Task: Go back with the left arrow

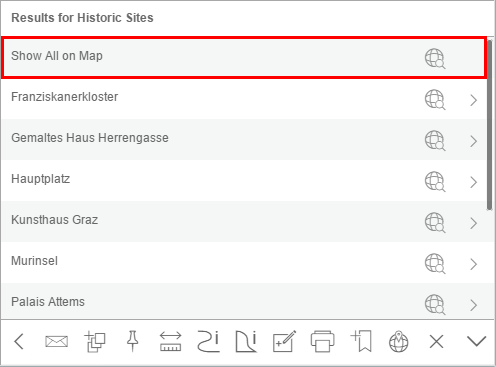Action: click(x=19, y=342)
